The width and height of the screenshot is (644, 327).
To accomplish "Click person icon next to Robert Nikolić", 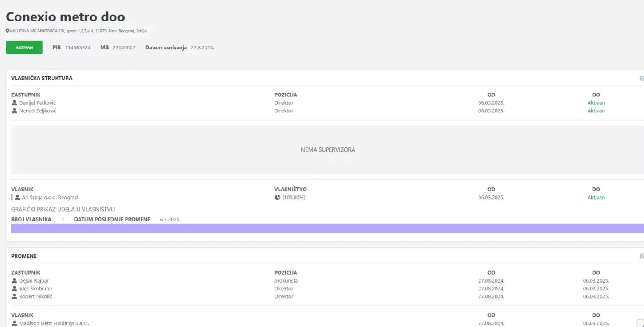I will 14,296.
